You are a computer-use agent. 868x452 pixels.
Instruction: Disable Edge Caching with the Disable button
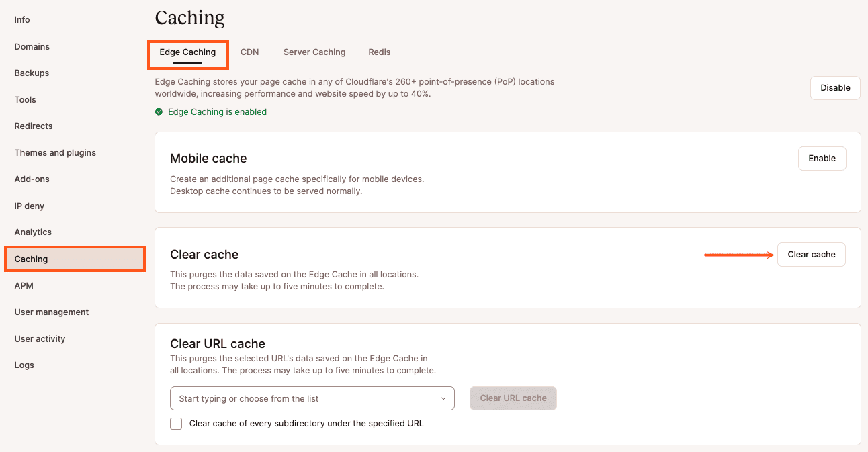tap(835, 88)
